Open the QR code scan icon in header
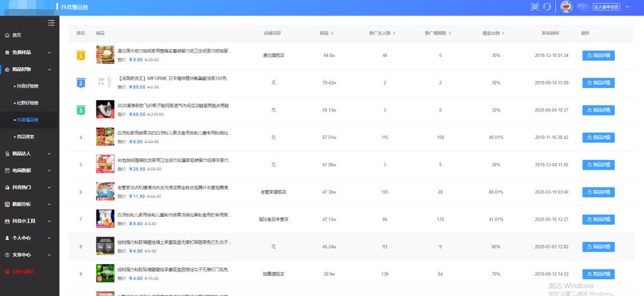 (x=534, y=7)
